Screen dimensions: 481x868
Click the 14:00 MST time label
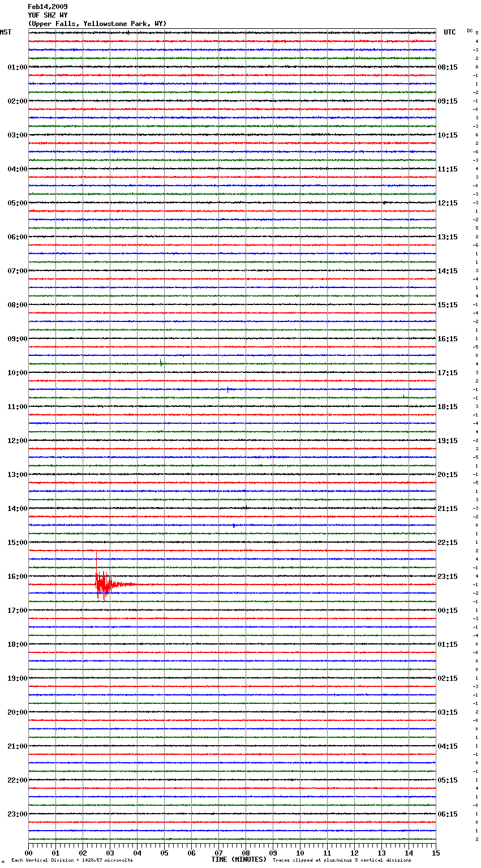click(x=17, y=509)
